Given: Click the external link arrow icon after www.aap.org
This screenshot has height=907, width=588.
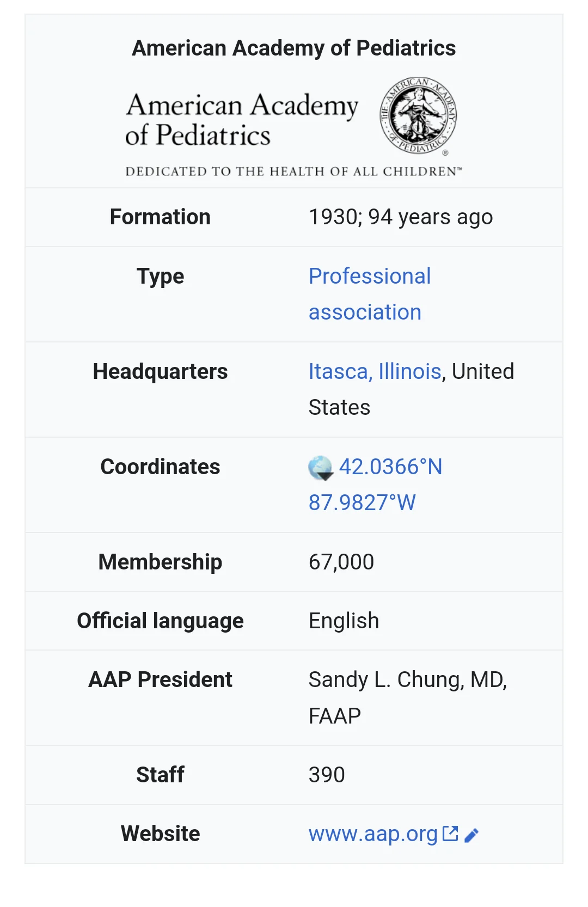Looking at the screenshot, I should click(450, 834).
